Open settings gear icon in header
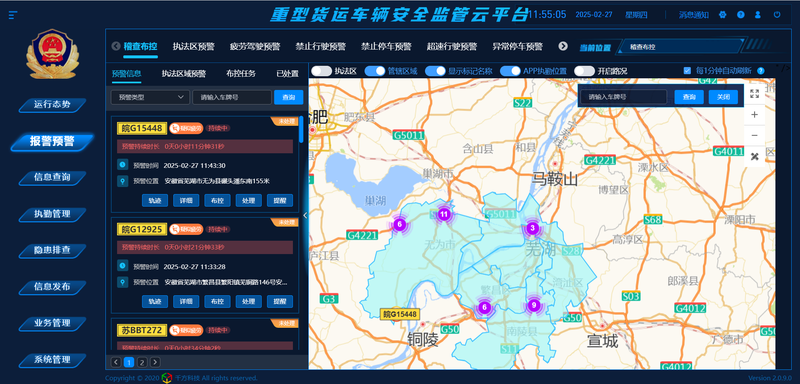Image resolution: width=800 pixels, height=384 pixels. point(722,15)
